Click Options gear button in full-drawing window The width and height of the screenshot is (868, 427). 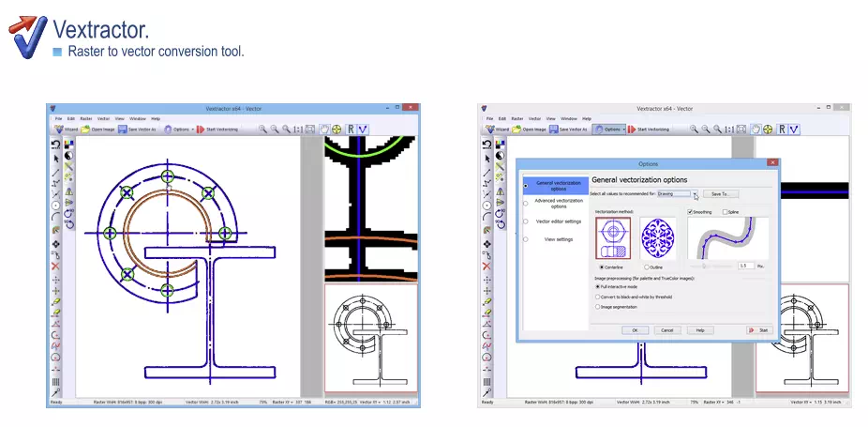[176, 130]
